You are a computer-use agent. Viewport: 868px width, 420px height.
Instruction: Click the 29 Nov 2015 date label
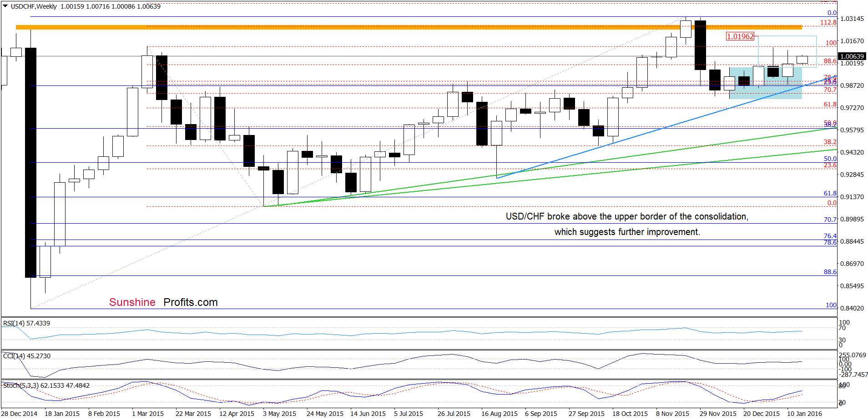click(718, 414)
